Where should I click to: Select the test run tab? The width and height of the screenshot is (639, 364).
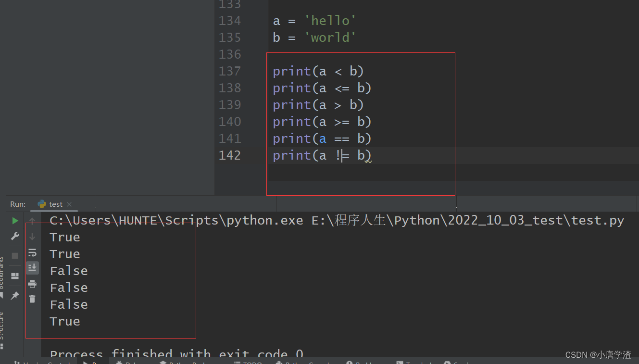pos(56,204)
